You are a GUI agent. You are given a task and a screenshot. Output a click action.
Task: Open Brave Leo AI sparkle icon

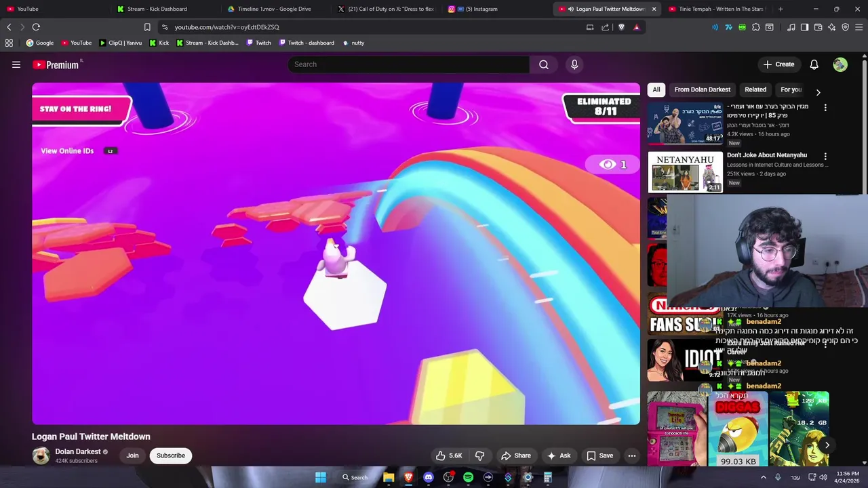point(831,27)
